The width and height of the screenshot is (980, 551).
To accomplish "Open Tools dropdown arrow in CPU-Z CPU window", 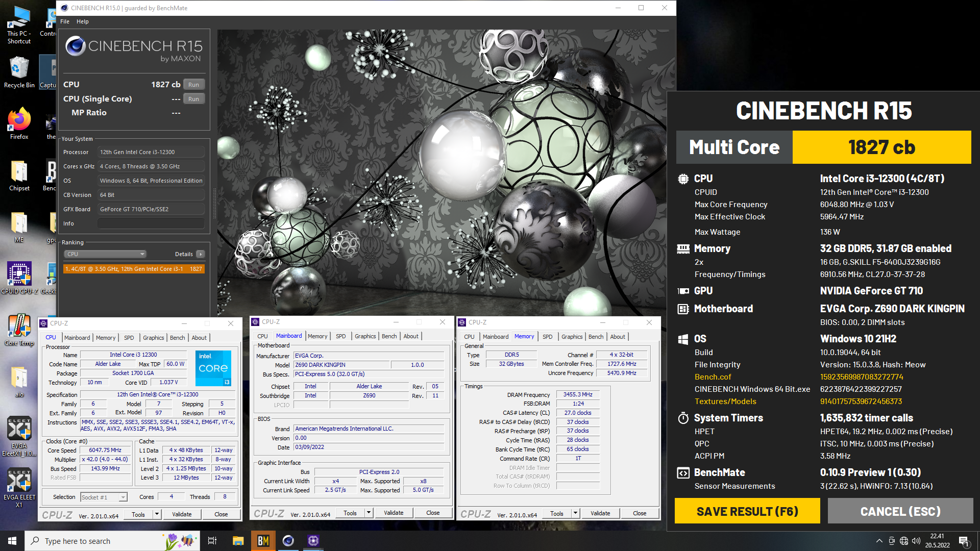I will (x=157, y=514).
